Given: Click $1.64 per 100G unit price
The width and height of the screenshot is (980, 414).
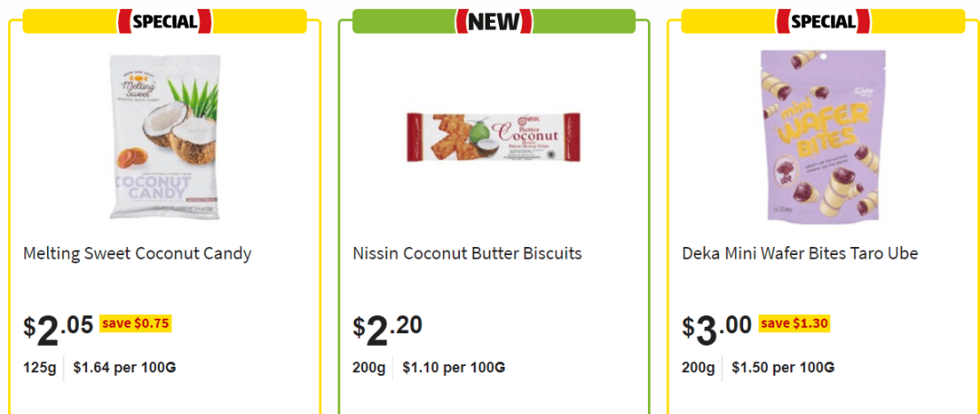Looking at the screenshot, I should (x=124, y=367).
